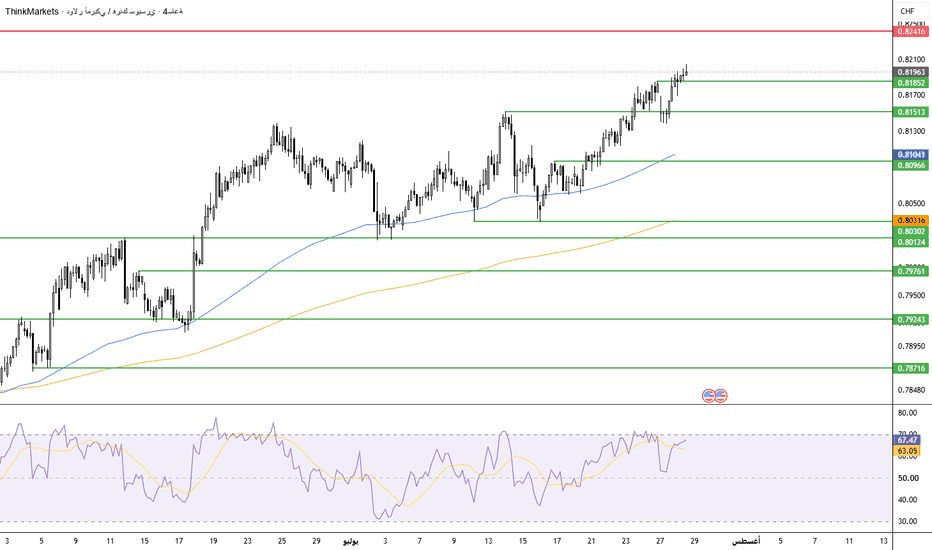Click the 25 date label on time axis
This screenshot has width=932, height=550.
click(282, 541)
